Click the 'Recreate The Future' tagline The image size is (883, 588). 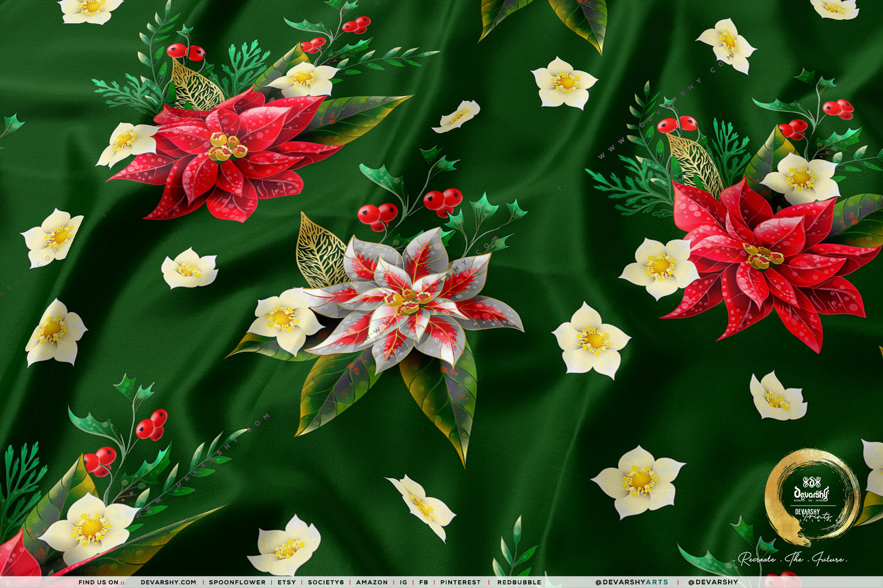point(792,559)
